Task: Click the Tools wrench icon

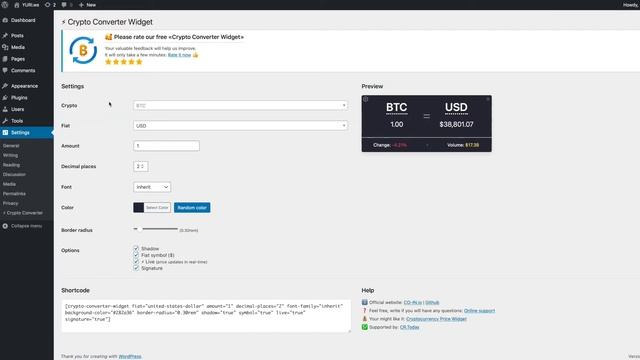Action: pos(5,121)
